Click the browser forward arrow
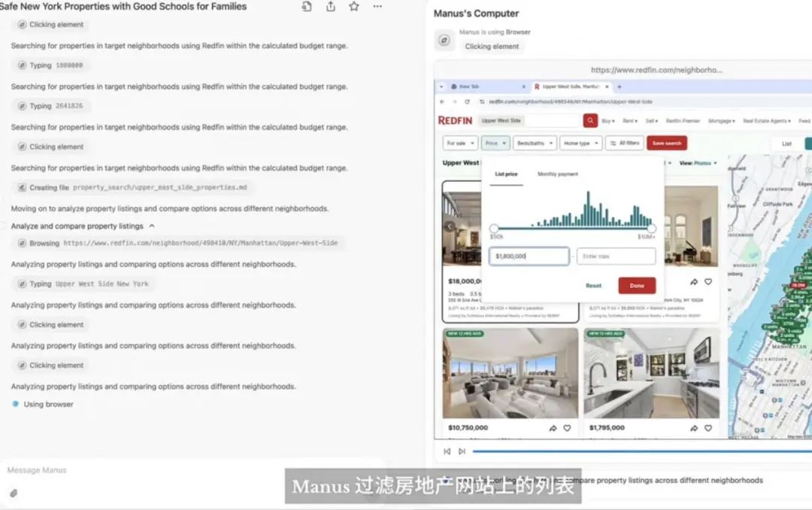 [x=454, y=102]
